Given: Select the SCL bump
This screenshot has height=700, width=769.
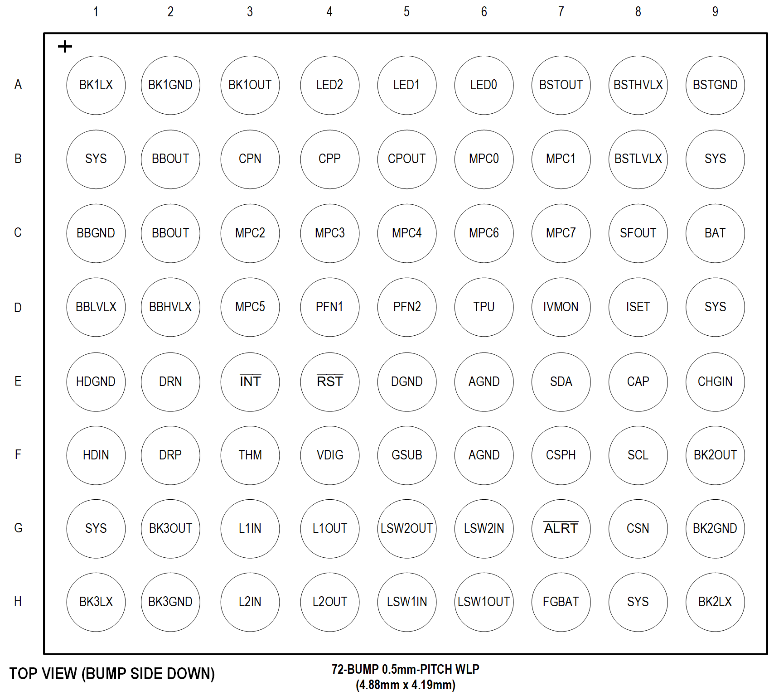Looking at the screenshot, I should 638,455.
